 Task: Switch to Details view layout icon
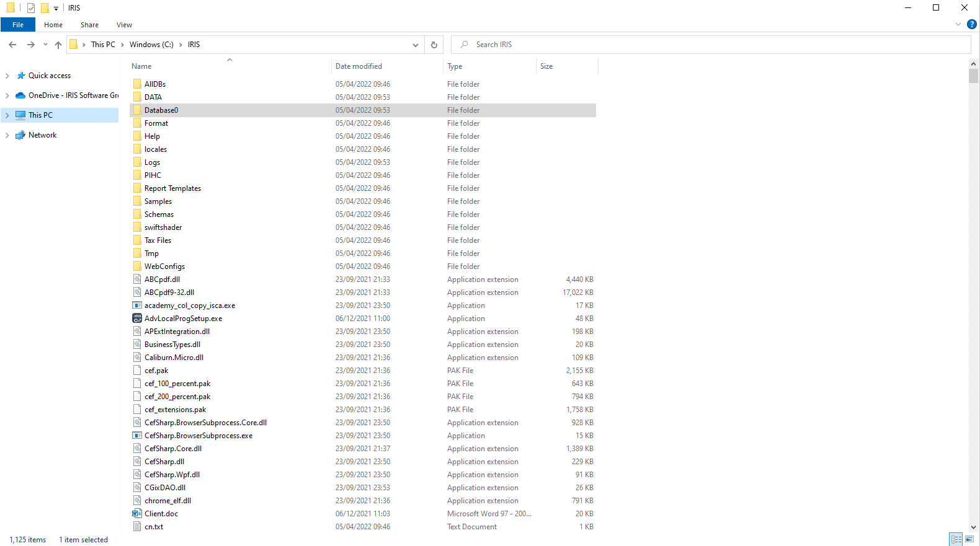(x=956, y=539)
